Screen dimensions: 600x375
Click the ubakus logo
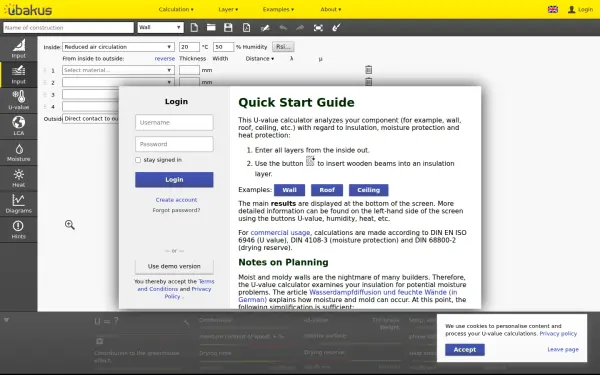(x=28, y=10)
